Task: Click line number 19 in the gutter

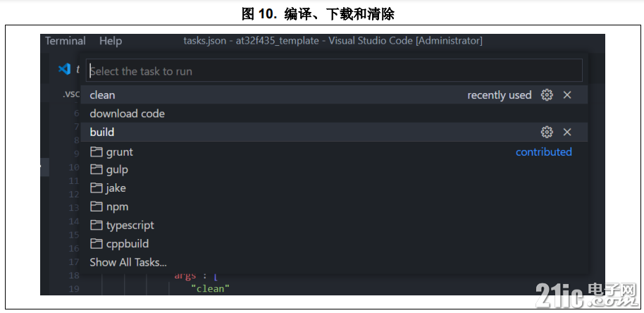Action: tap(73, 289)
